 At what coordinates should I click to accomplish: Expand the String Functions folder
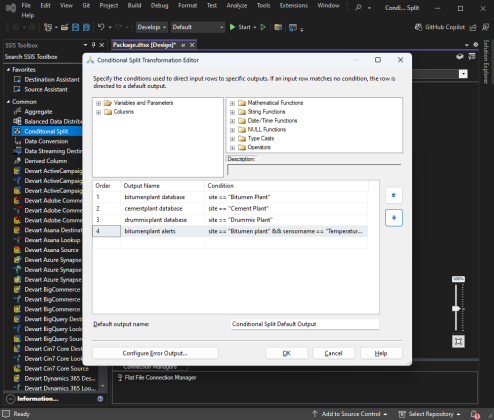point(232,112)
